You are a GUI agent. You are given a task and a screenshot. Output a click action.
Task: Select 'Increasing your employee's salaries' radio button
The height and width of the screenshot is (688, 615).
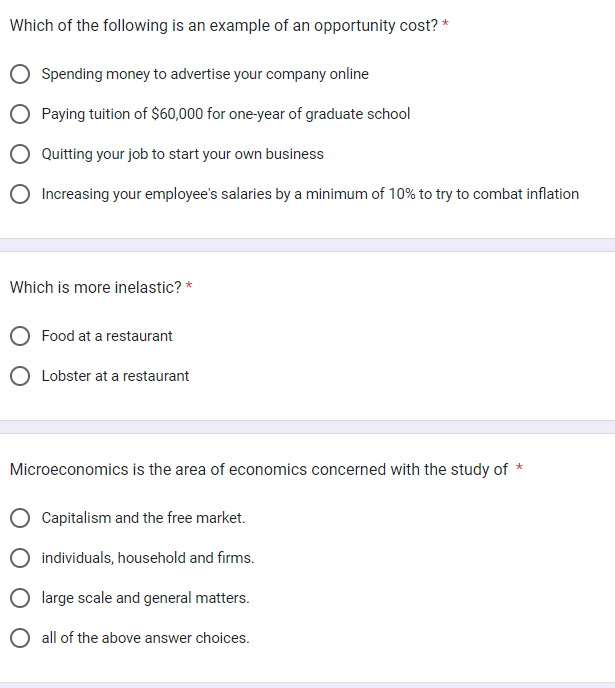point(20,194)
